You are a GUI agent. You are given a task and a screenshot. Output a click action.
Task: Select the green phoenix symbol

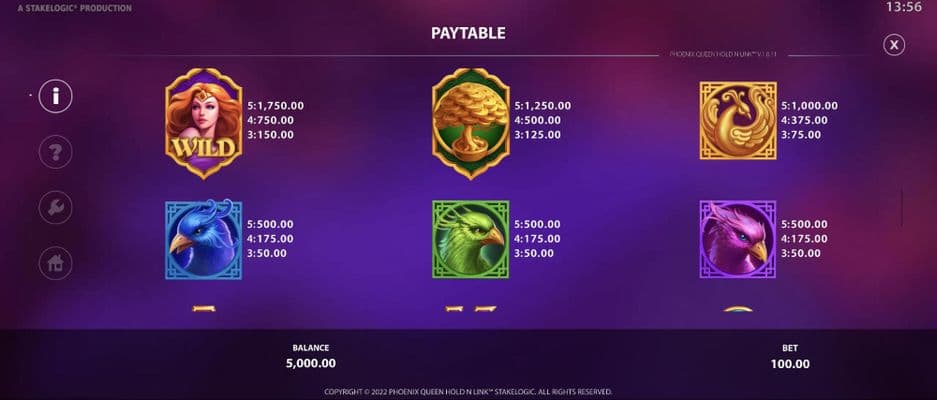471,240
